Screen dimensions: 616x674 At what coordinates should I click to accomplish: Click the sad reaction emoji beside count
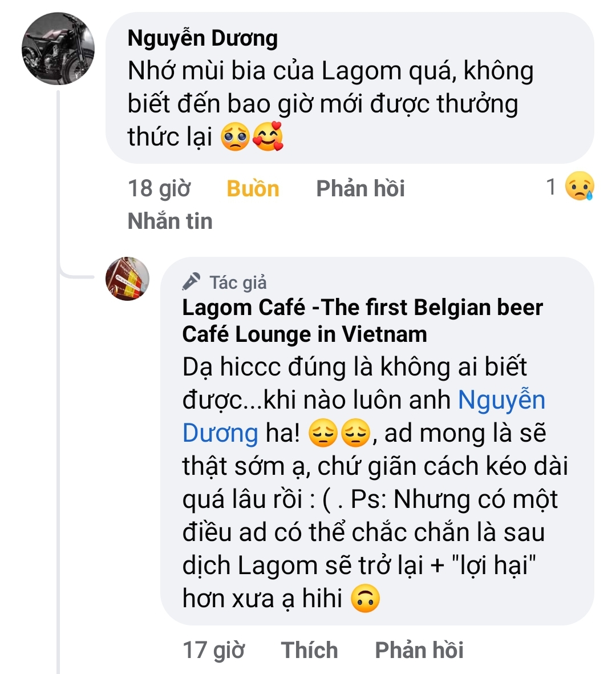point(579,187)
